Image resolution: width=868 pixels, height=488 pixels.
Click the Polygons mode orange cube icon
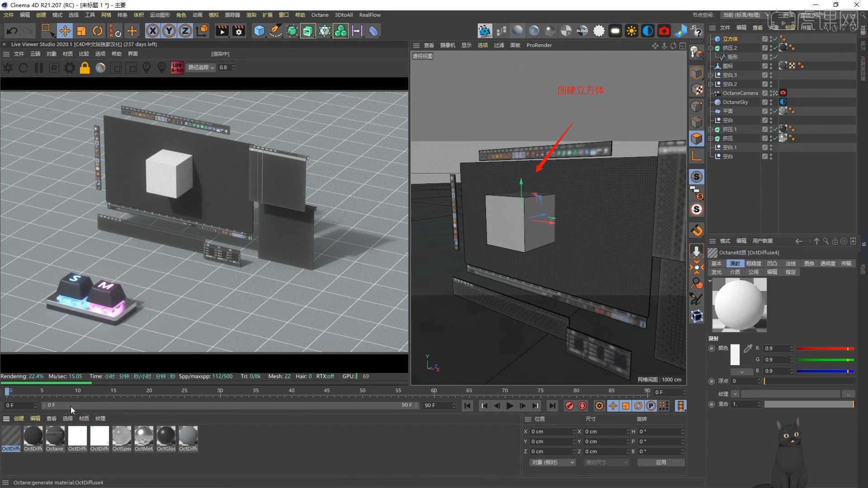[x=697, y=138]
